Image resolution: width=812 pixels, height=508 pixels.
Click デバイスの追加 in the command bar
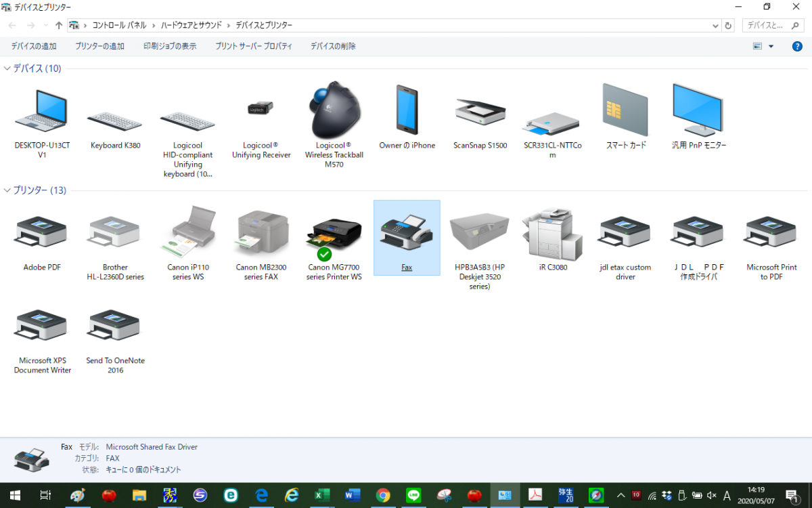click(x=34, y=47)
